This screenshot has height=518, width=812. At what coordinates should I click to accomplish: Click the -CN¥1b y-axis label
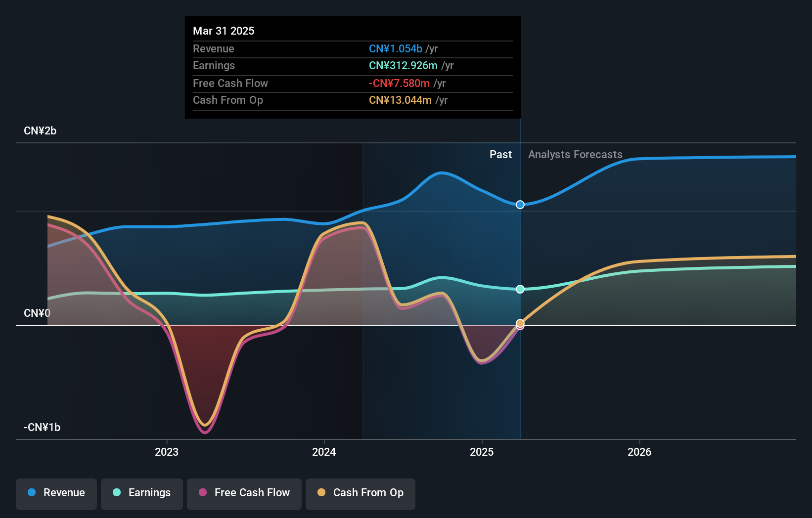point(42,428)
